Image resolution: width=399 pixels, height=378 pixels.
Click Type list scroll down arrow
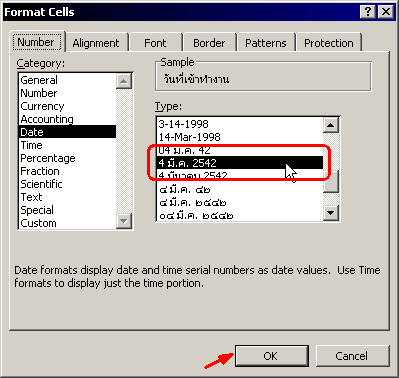pyautogui.click(x=331, y=212)
